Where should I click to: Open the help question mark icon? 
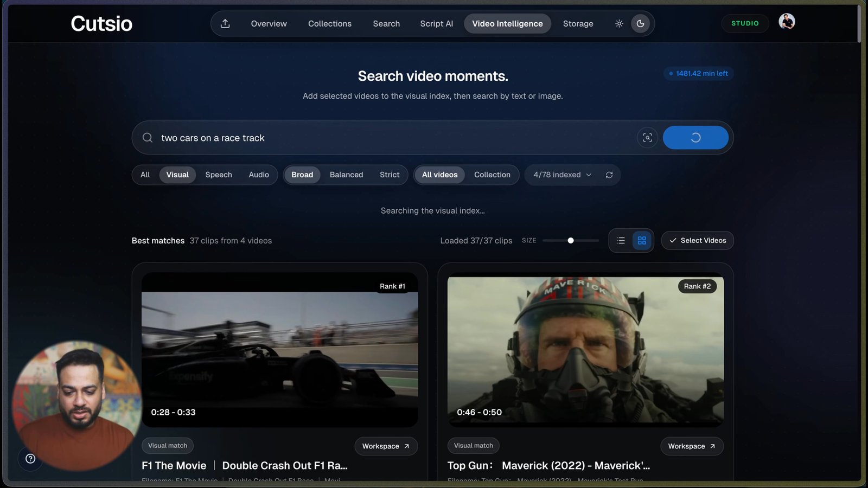point(30,459)
